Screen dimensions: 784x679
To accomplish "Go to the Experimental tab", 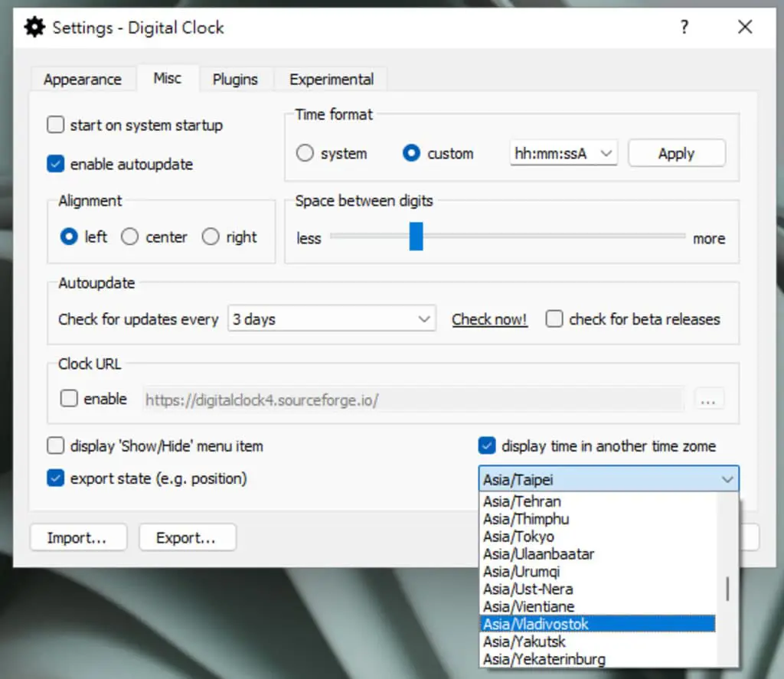I will click(x=331, y=80).
